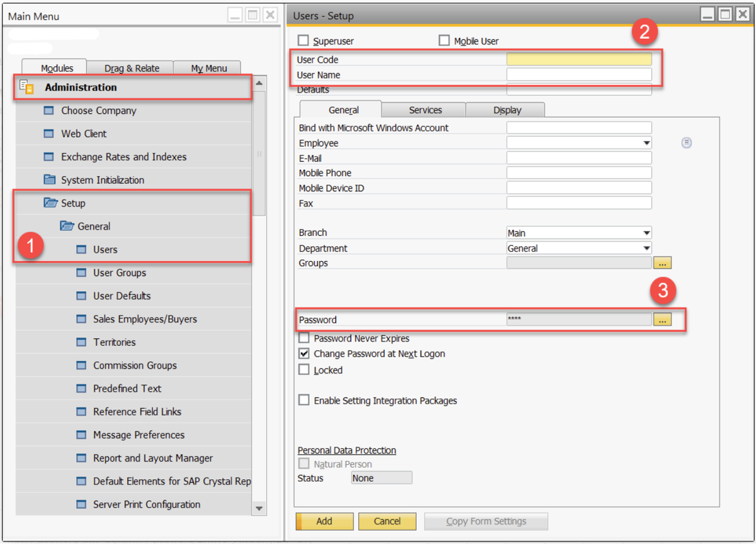Enable the Superuser checkbox

[303, 41]
